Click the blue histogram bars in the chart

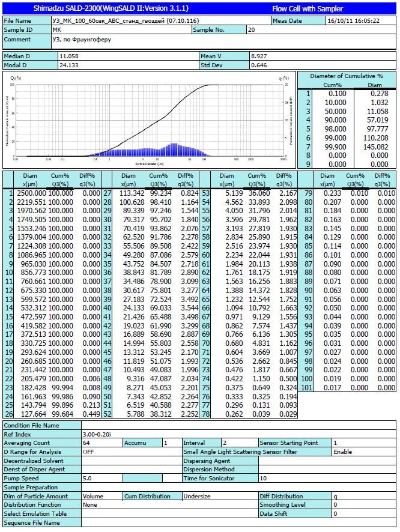pyautogui.click(x=151, y=151)
